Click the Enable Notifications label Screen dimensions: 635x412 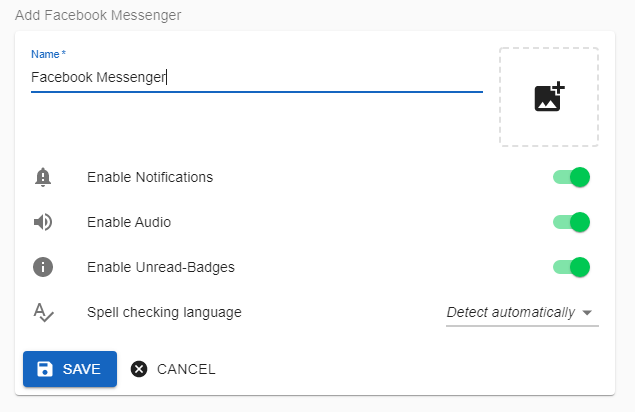[150, 177]
